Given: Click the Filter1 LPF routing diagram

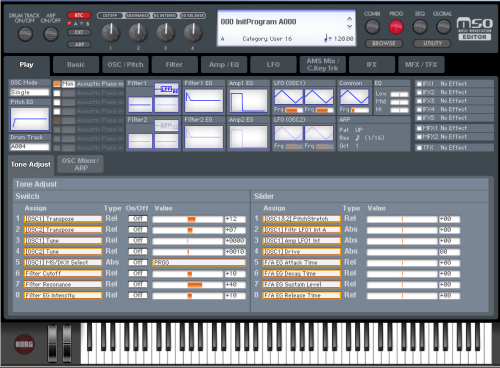Looking at the screenshot, I should click(x=166, y=89).
